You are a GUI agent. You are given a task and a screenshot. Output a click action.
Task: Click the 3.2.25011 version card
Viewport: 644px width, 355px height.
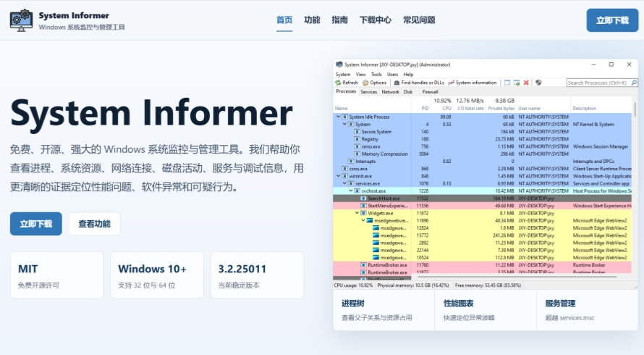pyautogui.click(x=257, y=275)
